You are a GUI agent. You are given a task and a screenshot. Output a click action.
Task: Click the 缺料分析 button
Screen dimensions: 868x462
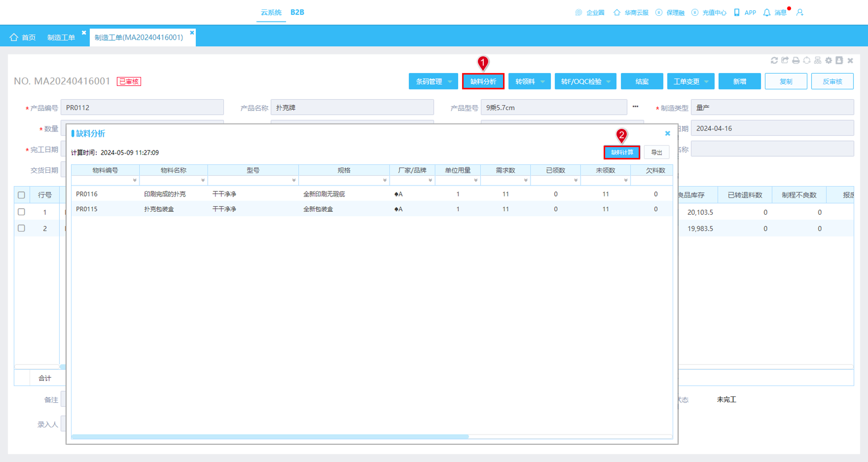[x=483, y=81]
